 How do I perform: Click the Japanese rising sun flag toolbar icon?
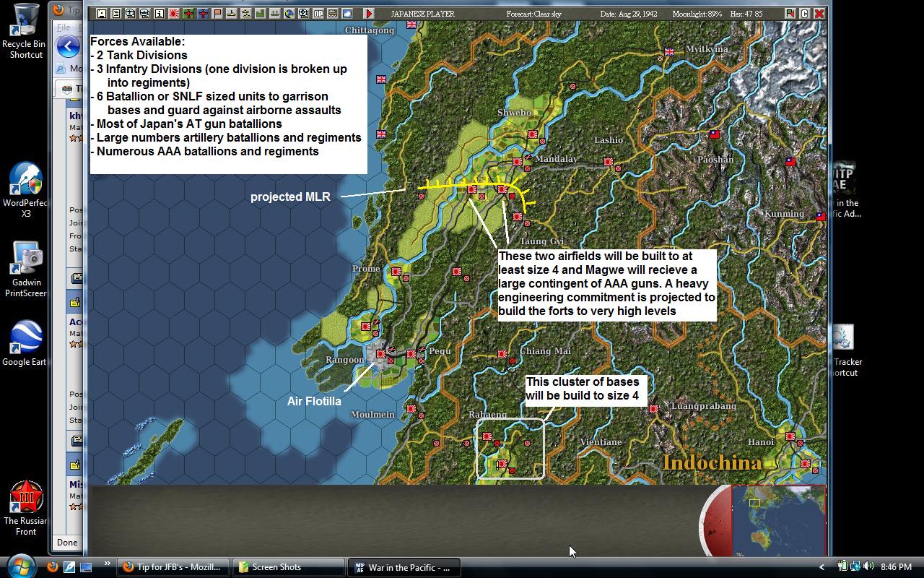pyautogui.click(x=174, y=13)
